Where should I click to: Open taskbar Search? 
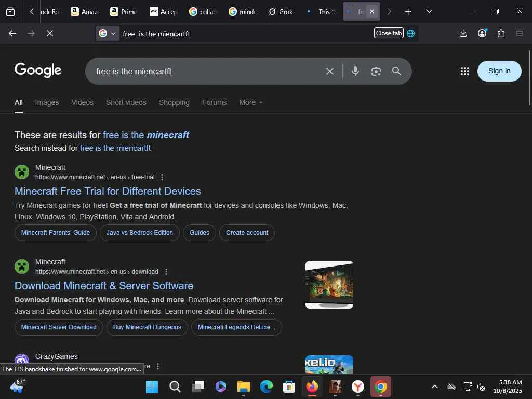(175, 387)
